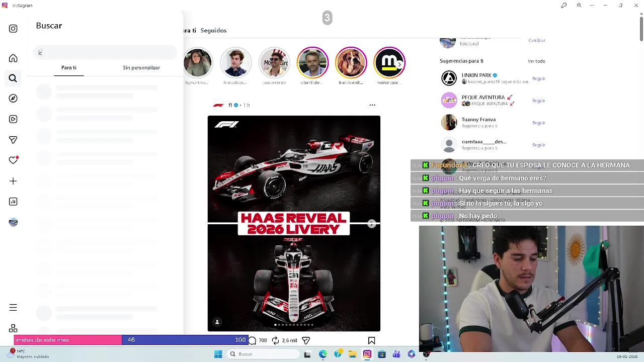Click the weather widget in the taskbar
This screenshot has width=644, height=362.
[28, 354]
